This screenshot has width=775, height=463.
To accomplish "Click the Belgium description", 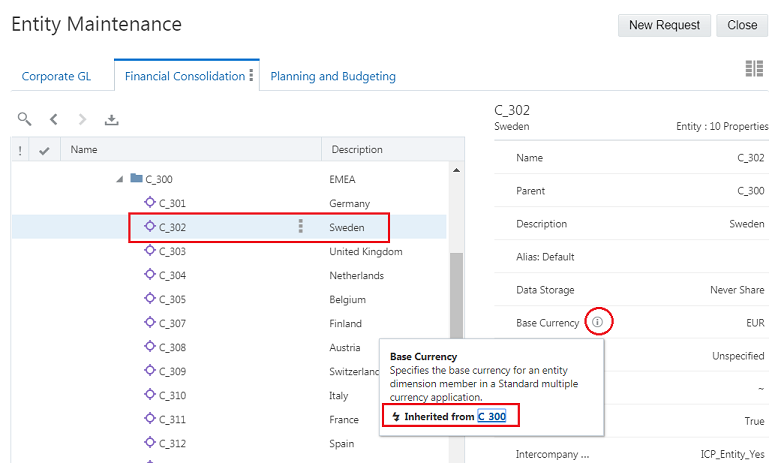I will (347, 299).
